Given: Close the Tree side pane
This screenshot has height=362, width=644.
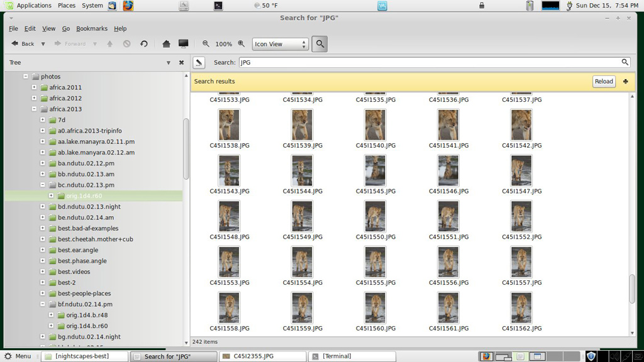Looking at the screenshot, I should (181, 63).
